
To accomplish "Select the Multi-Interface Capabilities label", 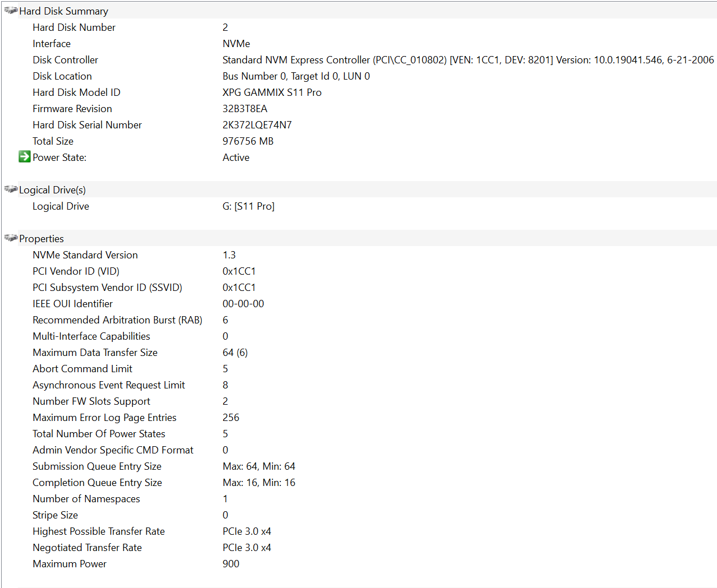I will click(91, 336).
